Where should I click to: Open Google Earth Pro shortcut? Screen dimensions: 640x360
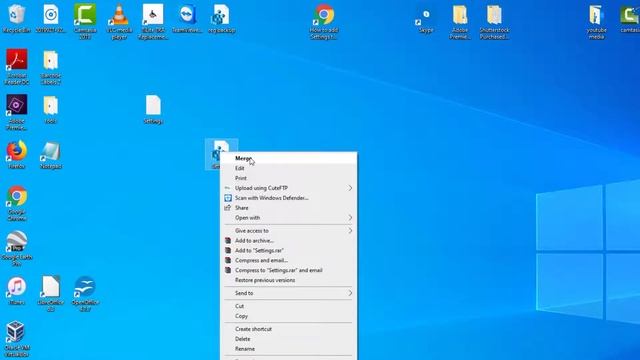[17, 248]
